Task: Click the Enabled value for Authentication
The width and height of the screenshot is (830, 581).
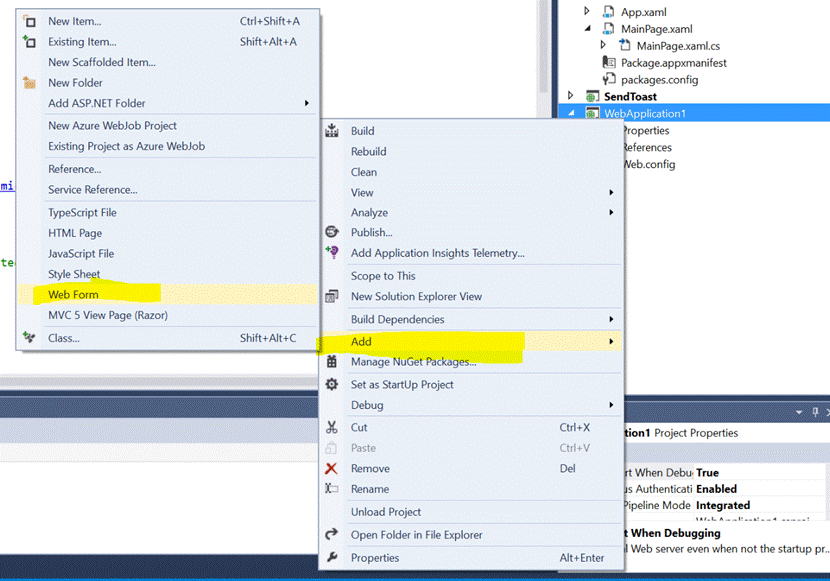Action: click(x=716, y=489)
